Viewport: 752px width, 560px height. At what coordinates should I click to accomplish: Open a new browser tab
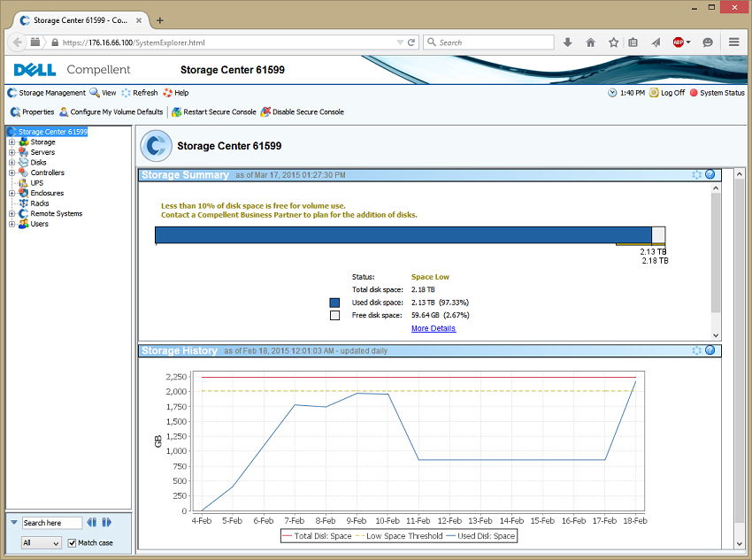click(x=160, y=20)
